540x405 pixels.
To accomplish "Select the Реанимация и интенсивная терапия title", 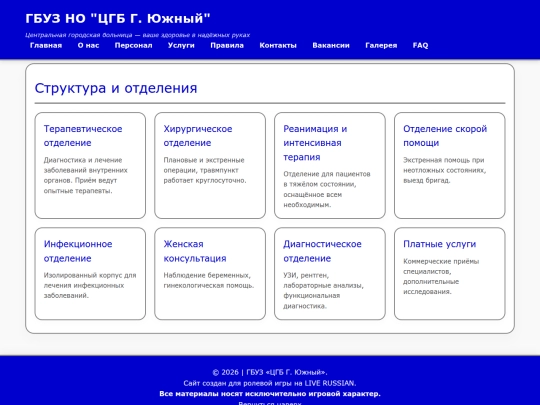I will (315, 143).
